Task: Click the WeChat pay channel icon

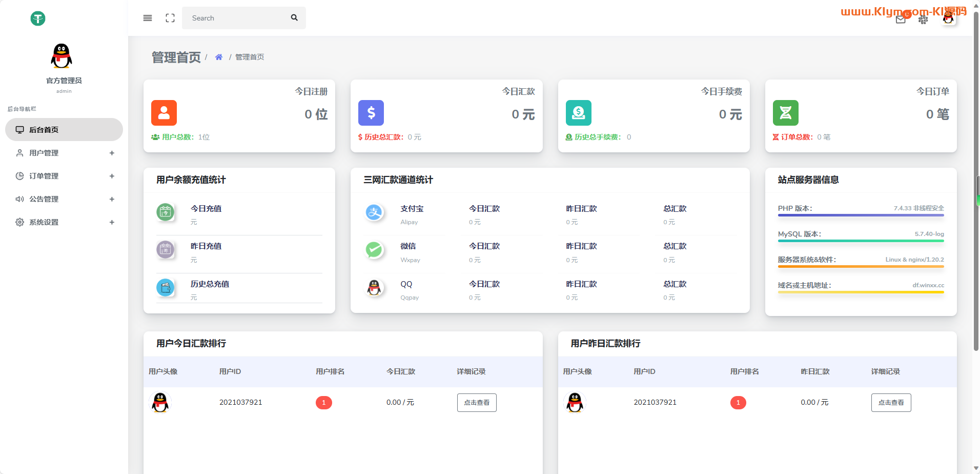Action: tap(374, 250)
